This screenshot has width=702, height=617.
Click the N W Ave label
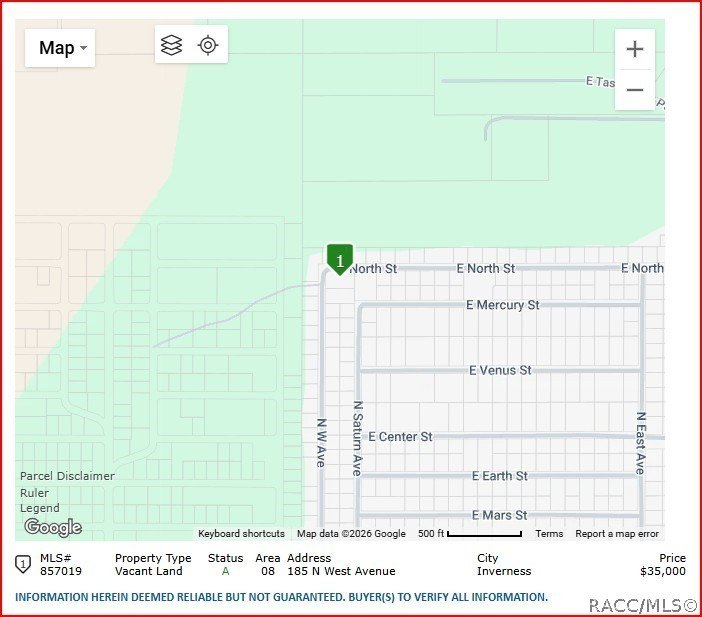pyautogui.click(x=321, y=443)
